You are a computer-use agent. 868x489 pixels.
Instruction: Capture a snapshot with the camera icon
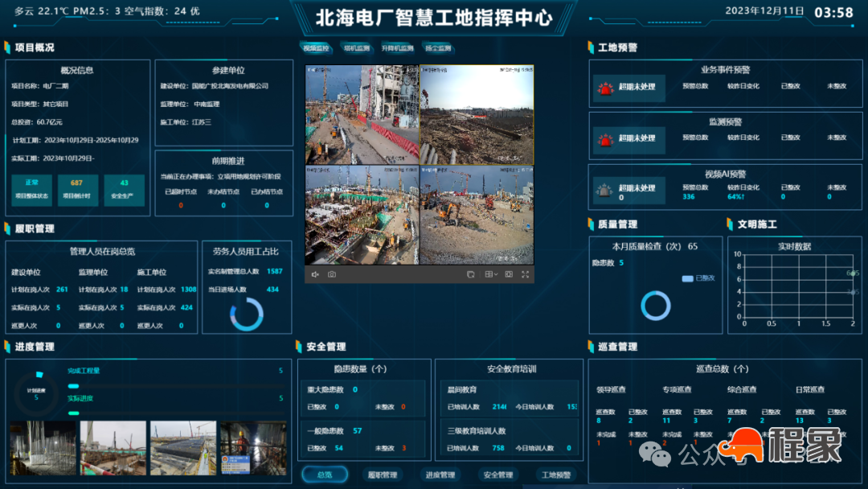point(332,274)
